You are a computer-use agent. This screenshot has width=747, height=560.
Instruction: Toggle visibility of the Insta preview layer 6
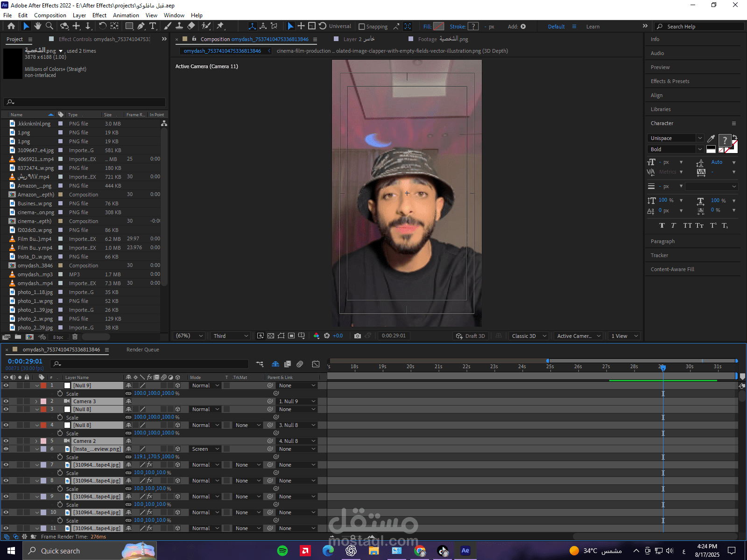(x=6, y=449)
